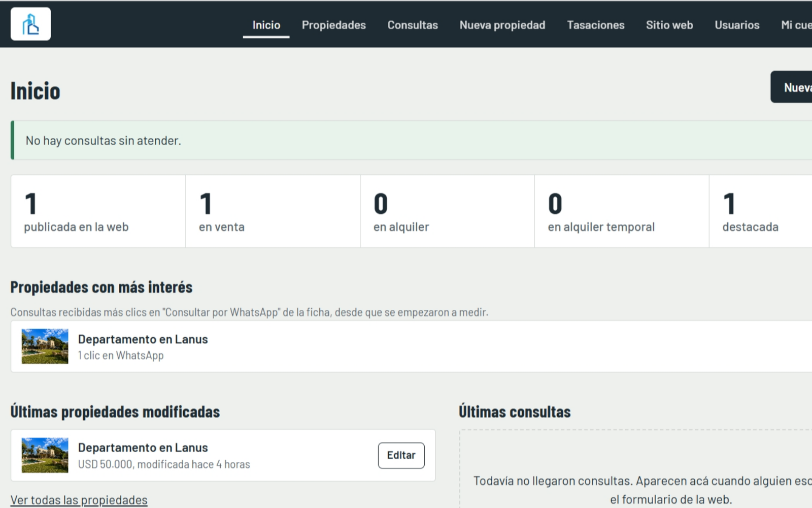Click the 'Últimas consultas' heading
812x508 pixels.
pos(515,411)
